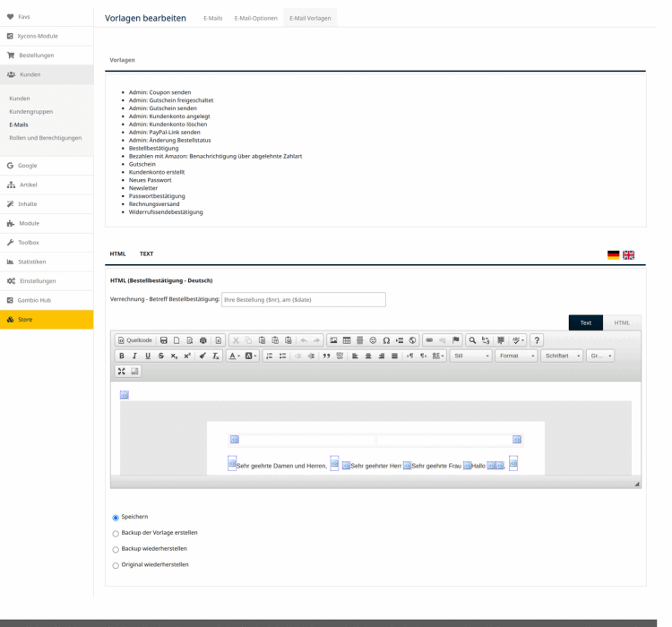Image resolution: width=672 pixels, height=627 pixels.
Task: Open the Rechnungsversand template
Action: point(154,204)
